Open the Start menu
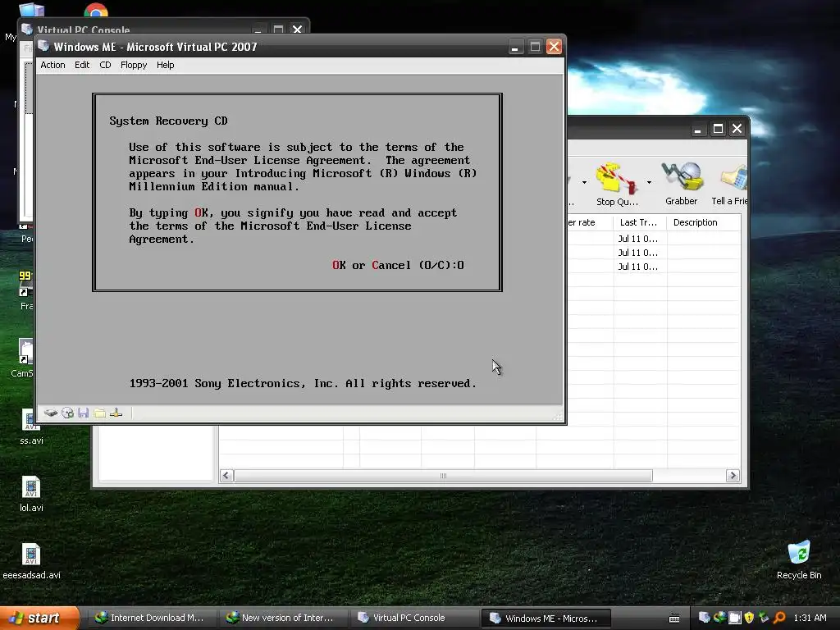 click(x=39, y=619)
